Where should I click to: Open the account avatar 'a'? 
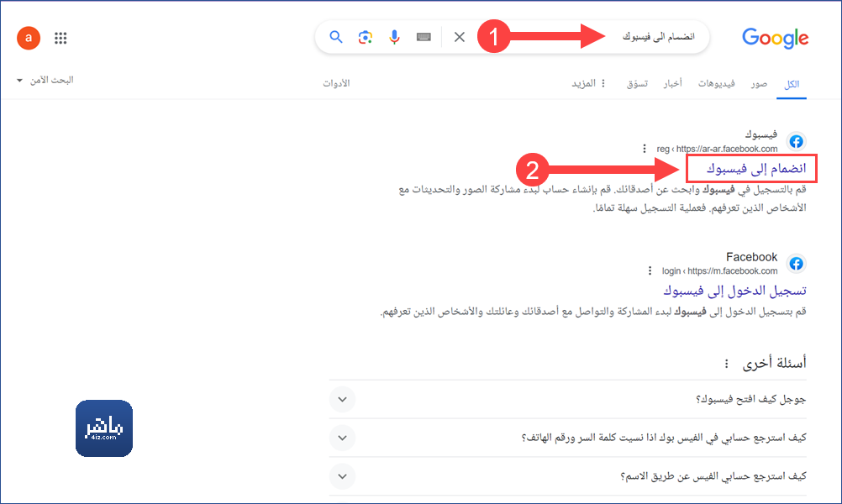(29, 38)
